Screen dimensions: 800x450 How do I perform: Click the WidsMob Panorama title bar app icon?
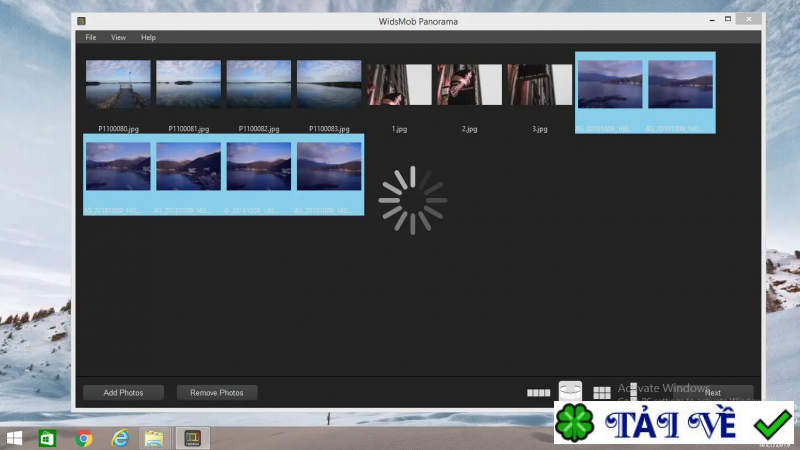pos(81,21)
